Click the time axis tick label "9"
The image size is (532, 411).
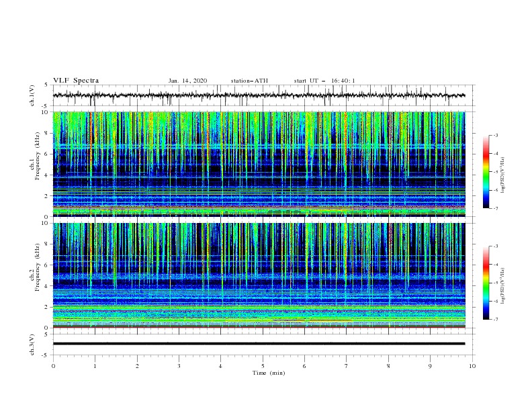tap(430, 366)
